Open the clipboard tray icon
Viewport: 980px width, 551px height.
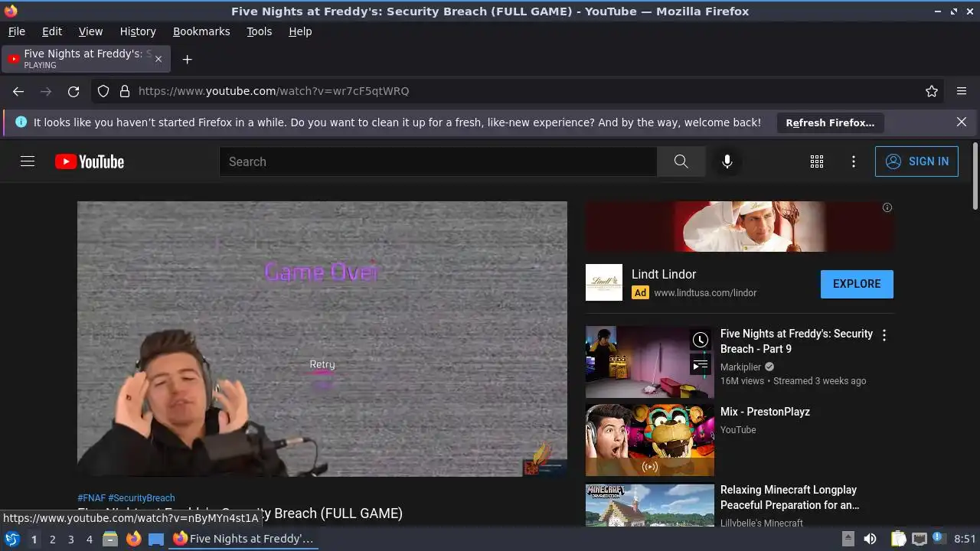tap(898, 539)
